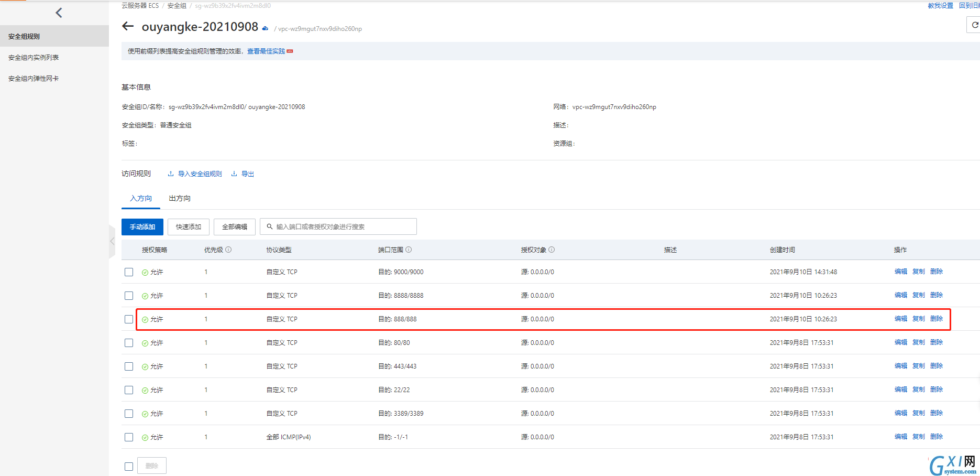This screenshot has height=476, width=980.
Task: Toggle the sidebar collapse handle at the panel edge
Action: click(112, 241)
